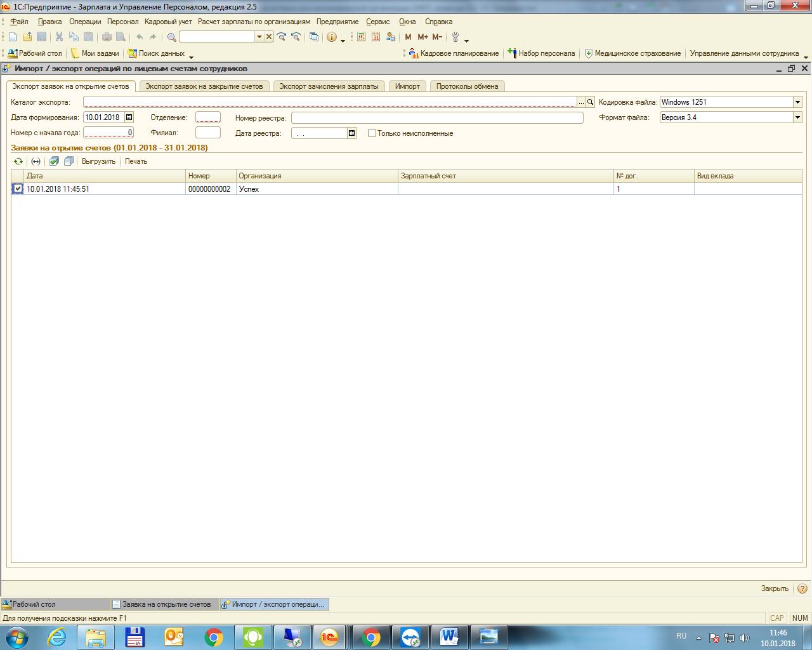The image size is (812, 650).
Task: Click the M- memory subtract button
Action: pos(437,37)
